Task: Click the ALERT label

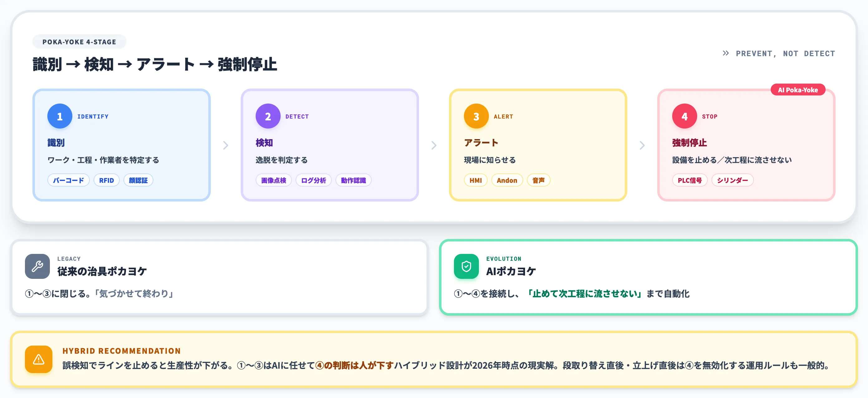Action: [x=504, y=117]
